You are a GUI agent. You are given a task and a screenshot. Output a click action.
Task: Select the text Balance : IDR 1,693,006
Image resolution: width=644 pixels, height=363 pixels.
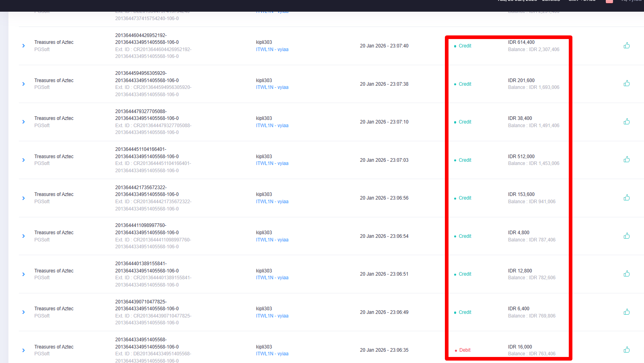click(534, 87)
